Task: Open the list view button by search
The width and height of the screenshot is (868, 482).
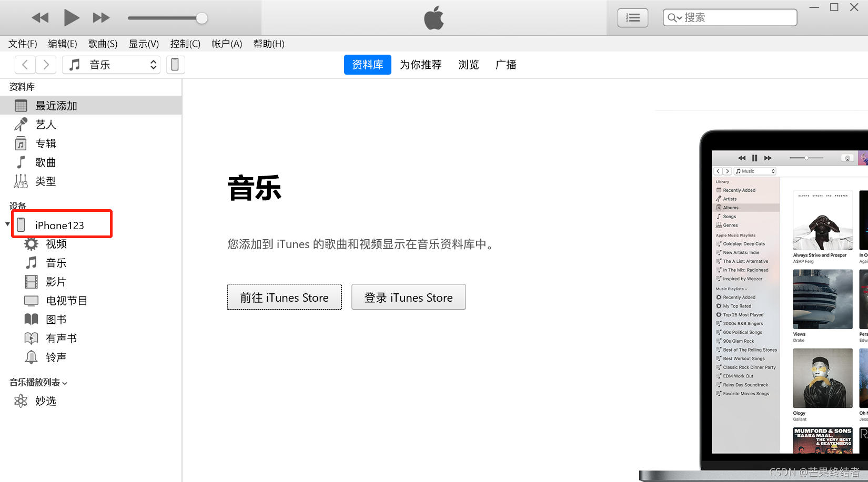Action: coord(632,18)
